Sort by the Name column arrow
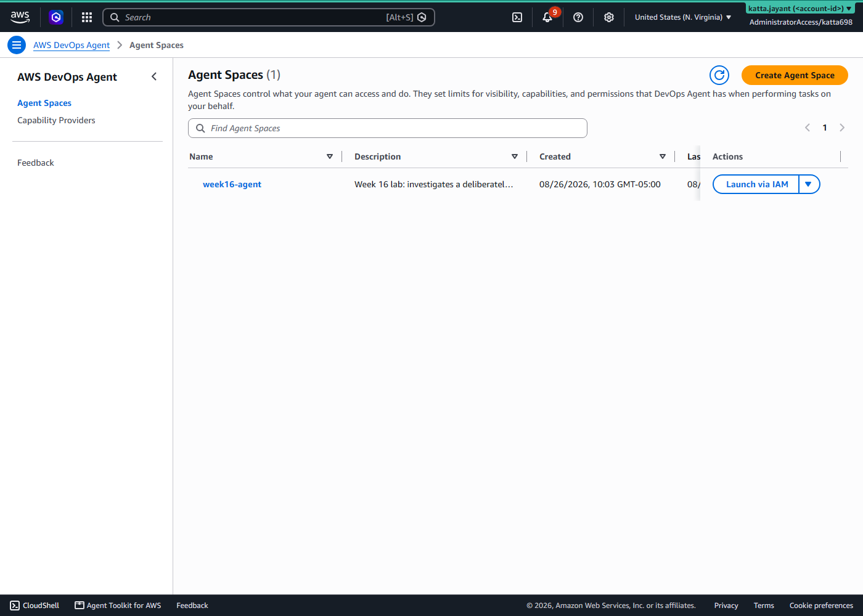 [x=330, y=156]
